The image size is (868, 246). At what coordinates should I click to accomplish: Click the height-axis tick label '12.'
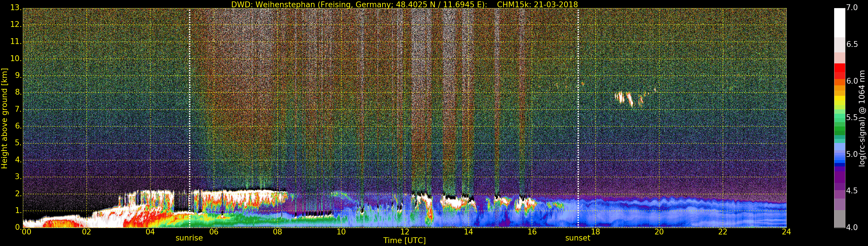[16, 25]
